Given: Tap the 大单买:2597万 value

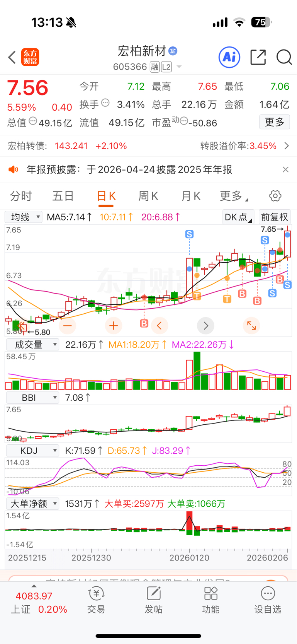Looking at the screenshot, I should 134,504.
